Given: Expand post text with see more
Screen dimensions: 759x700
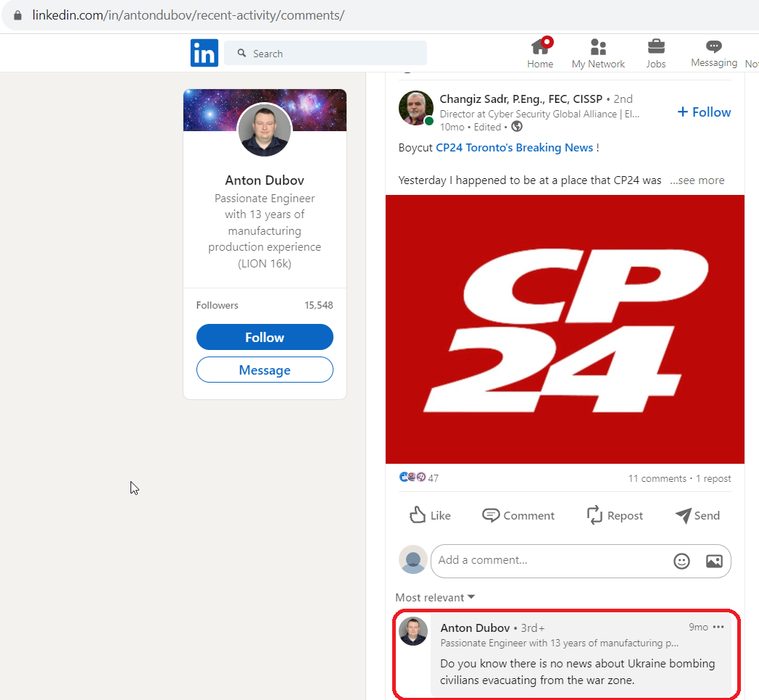Looking at the screenshot, I should [697, 180].
